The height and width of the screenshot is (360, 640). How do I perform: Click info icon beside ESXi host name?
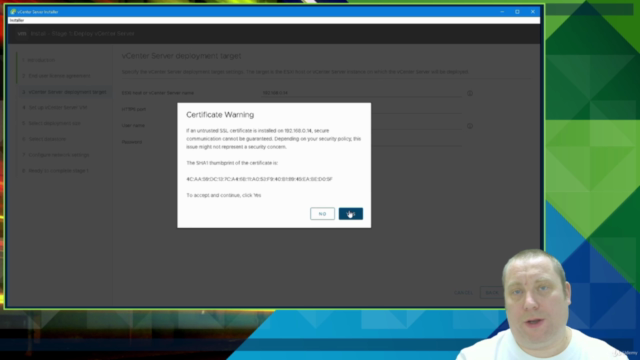point(470,93)
